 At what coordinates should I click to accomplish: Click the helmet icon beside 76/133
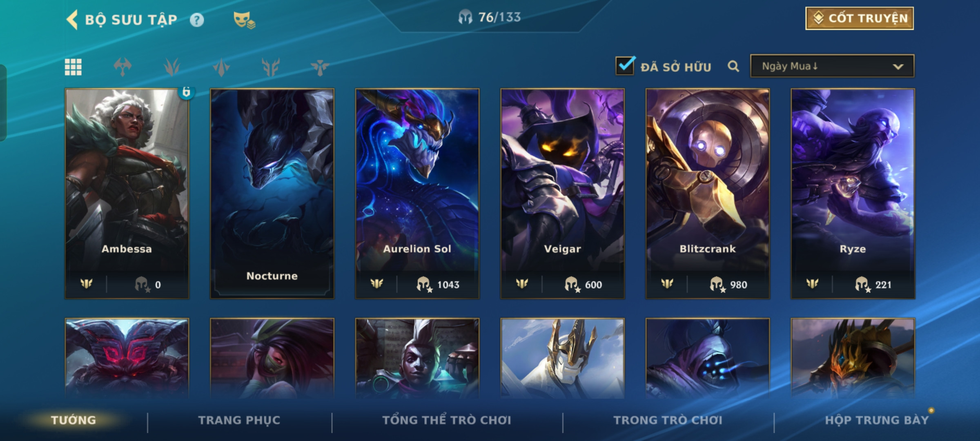(x=465, y=17)
